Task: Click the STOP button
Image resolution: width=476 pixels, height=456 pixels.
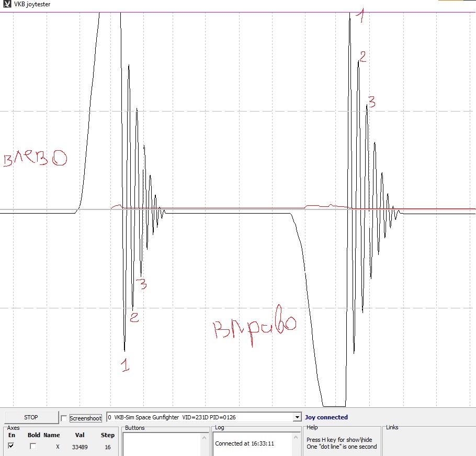Action: [31, 417]
